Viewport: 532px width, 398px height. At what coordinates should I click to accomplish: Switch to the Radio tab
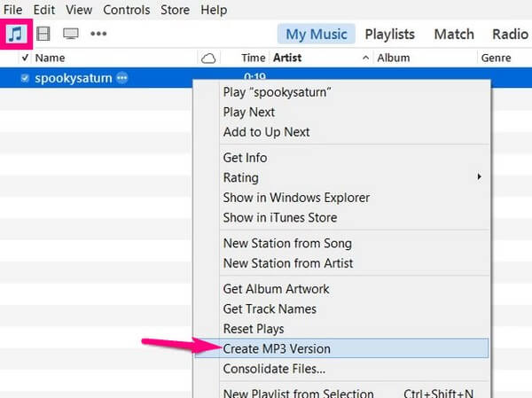click(x=511, y=35)
